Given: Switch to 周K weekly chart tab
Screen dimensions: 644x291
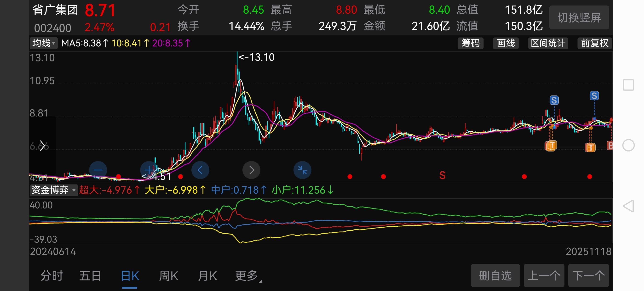Looking at the screenshot, I should (168, 276).
